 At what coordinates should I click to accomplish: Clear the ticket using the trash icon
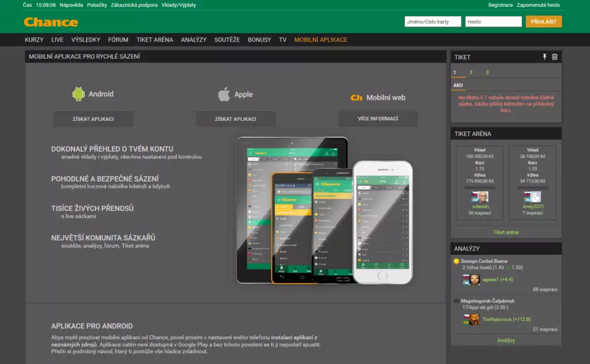point(555,57)
